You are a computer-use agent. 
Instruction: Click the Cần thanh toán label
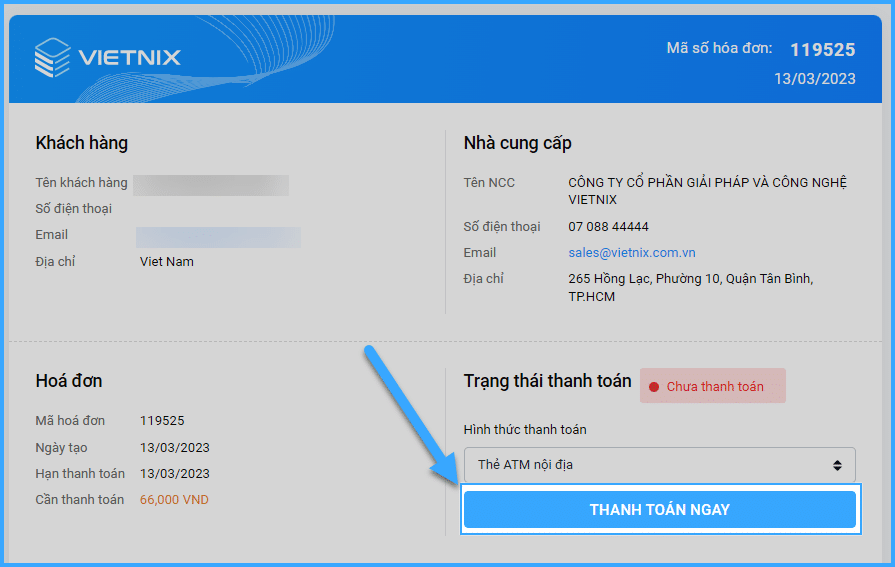coord(80,500)
